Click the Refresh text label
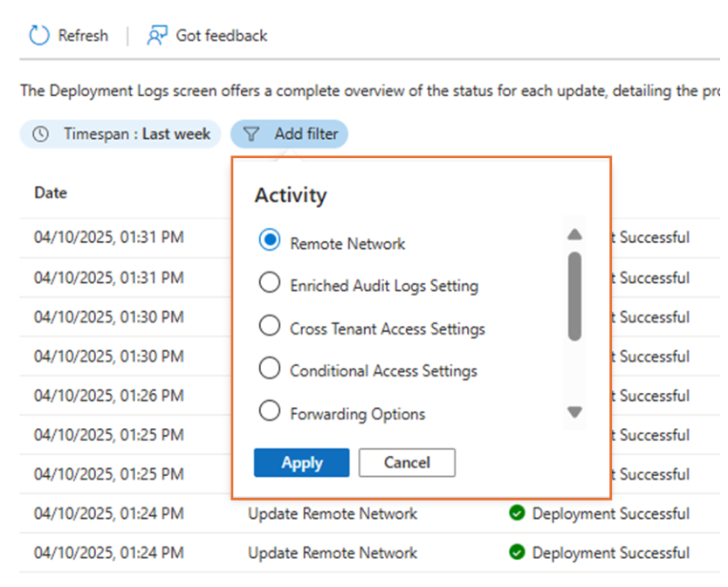The width and height of the screenshot is (728, 587). 83,35
